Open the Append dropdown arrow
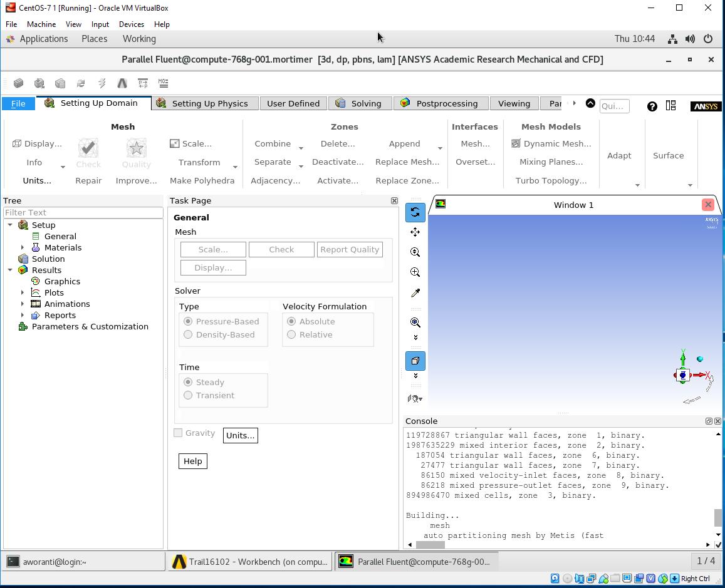This screenshot has width=725, height=588. (x=440, y=148)
